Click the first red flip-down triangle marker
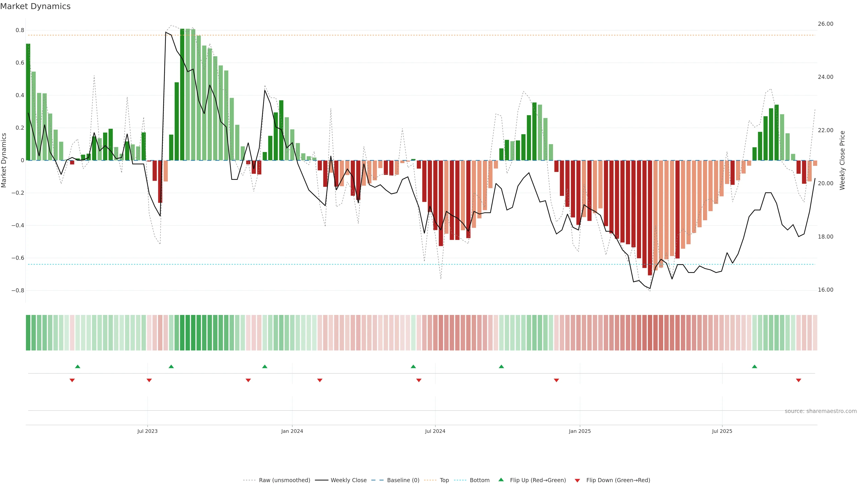Image resolution: width=868 pixels, height=488 pixels. [72, 380]
